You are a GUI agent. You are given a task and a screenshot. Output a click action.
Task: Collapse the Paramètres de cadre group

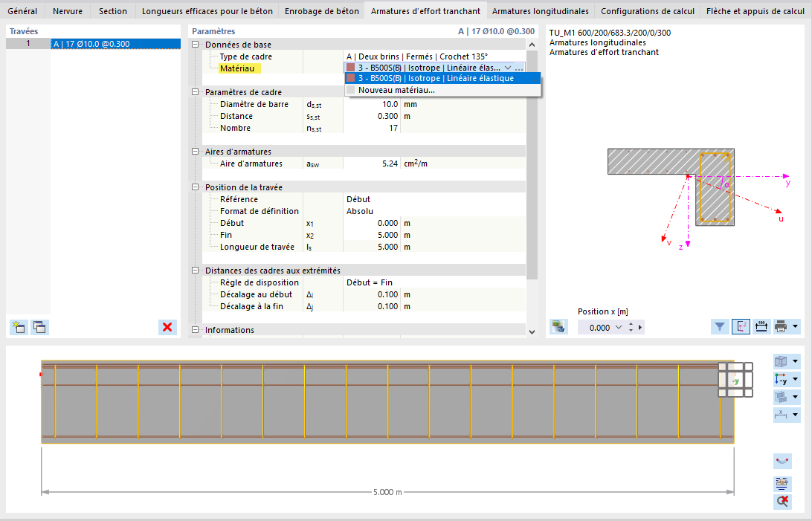(196, 92)
